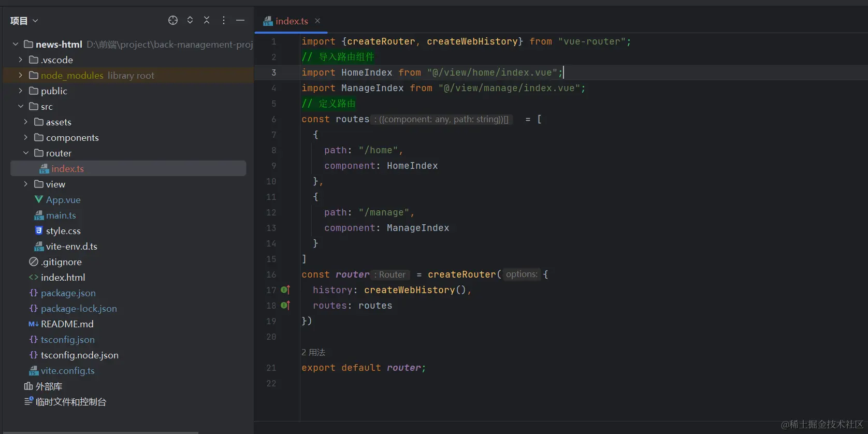Open project panel options three-dot menu
Image resolution: width=868 pixels, height=434 pixels.
(224, 20)
